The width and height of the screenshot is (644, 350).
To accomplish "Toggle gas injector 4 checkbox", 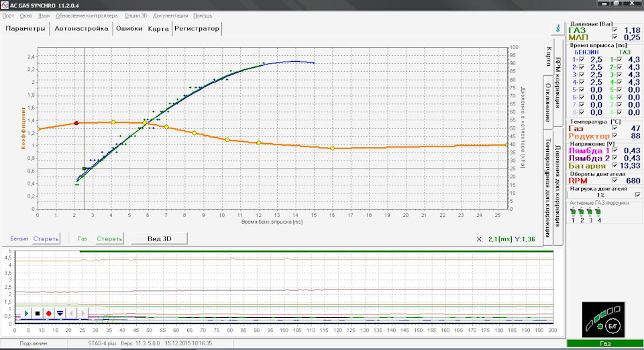I will click(x=619, y=82).
